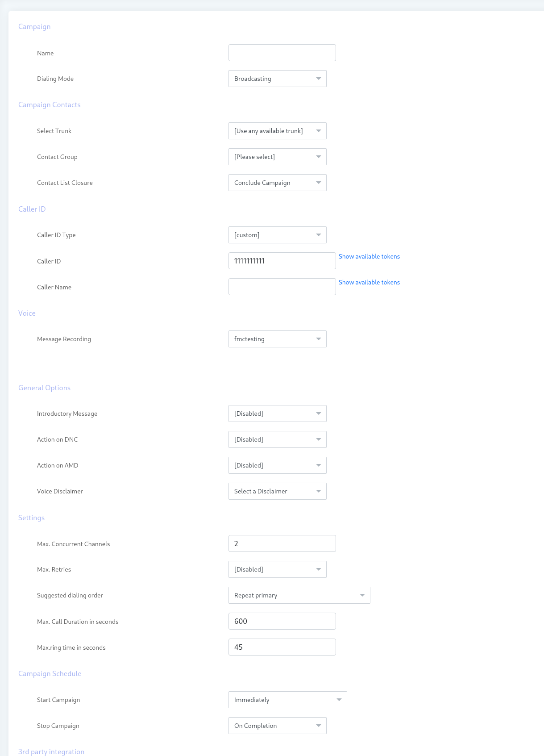Screen dimensions: 544x756
Task: Click Show available tokens beside Caller ID
Action: tap(369, 256)
